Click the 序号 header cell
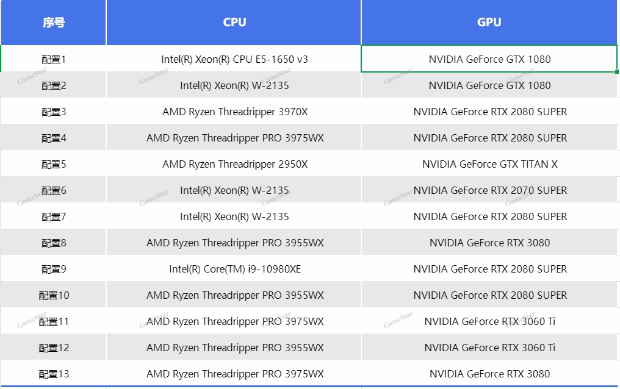Screen dimensions: 620x389 [53, 22]
